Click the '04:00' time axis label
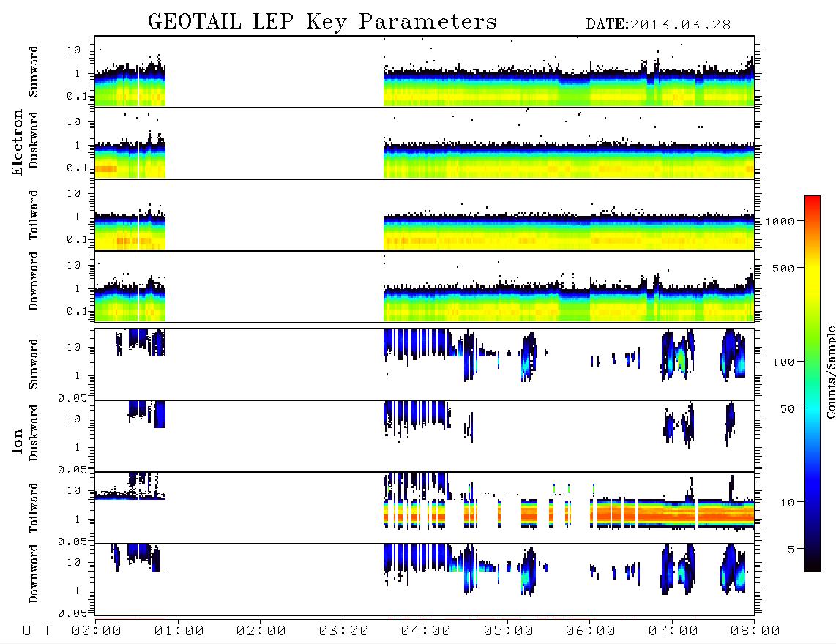 click(x=426, y=632)
